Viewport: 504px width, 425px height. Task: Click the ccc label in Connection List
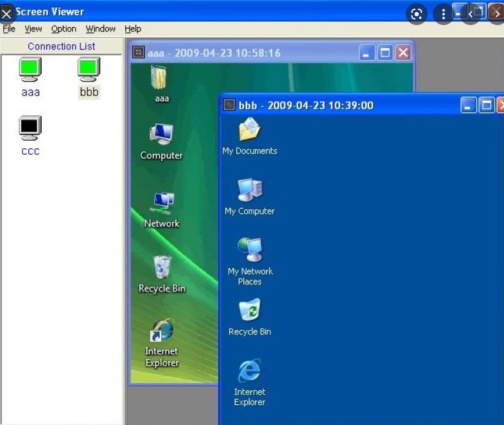click(31, 151)
